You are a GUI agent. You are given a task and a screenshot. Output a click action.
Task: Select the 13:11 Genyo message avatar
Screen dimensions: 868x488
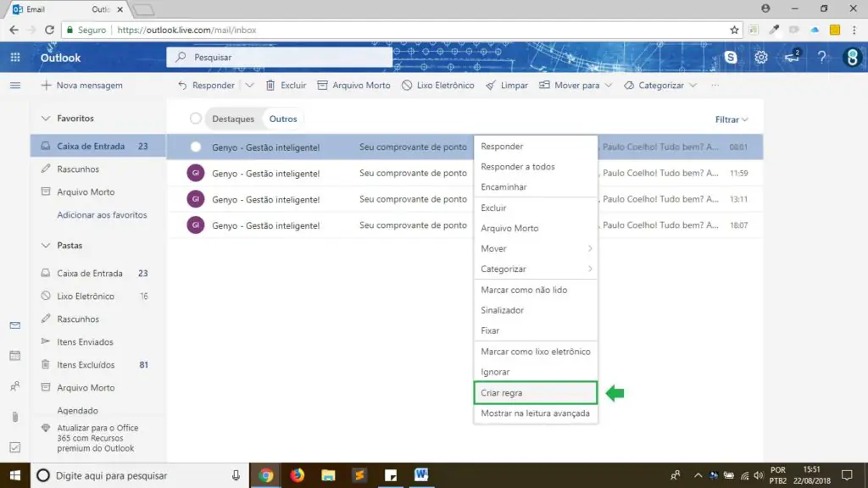(196, 199)
